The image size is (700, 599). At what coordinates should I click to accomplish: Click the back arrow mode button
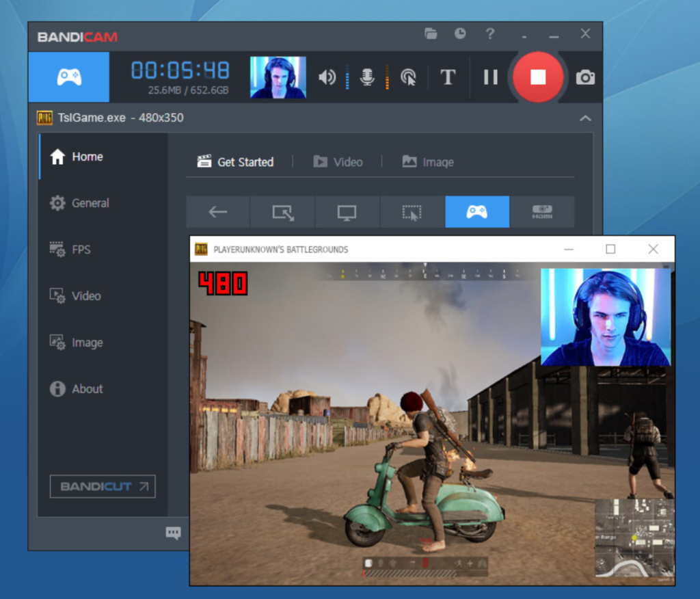[x=218, y=212]
